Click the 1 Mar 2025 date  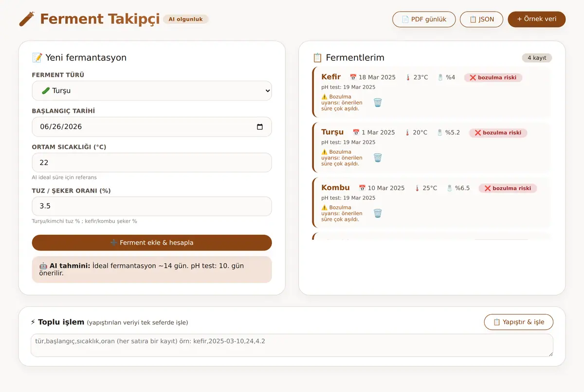(x=374, y=133)
